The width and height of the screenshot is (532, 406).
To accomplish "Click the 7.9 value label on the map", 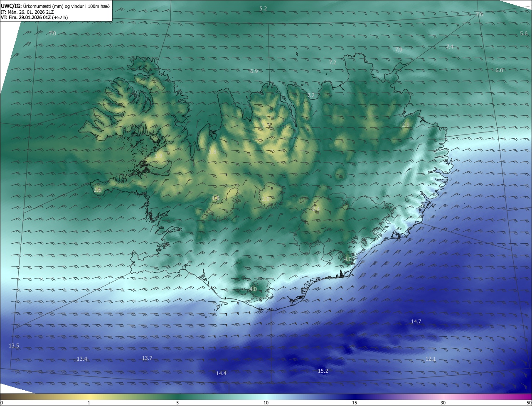I will 399,50.
